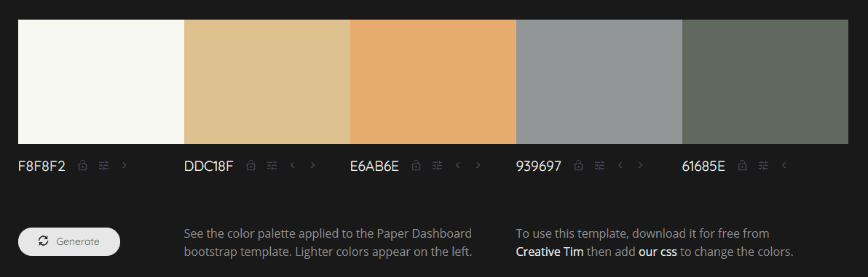Move F8F8F2 color to the right
This screenshot has width=868, height=277.
[124, 165]
